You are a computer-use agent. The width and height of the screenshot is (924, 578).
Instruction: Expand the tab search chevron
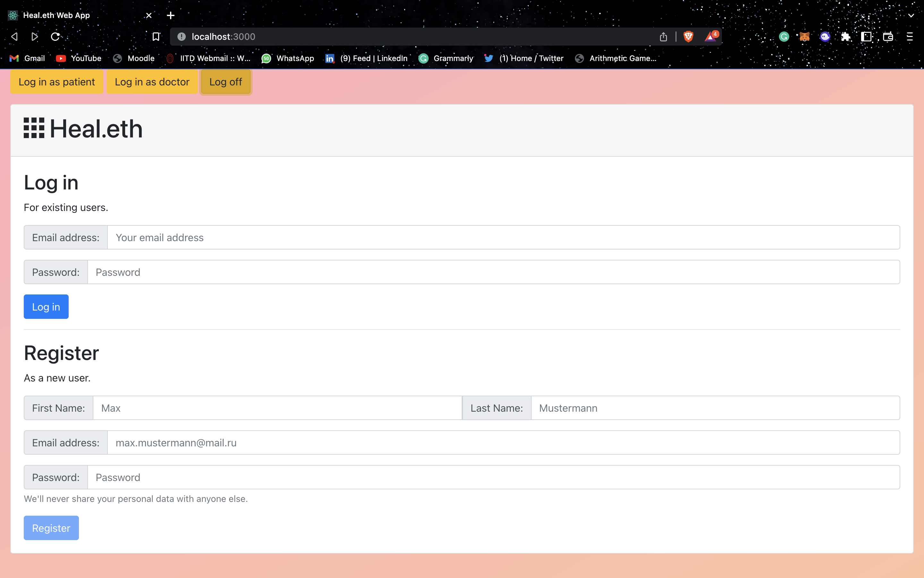pyautogui.click(x=911, y=15)
